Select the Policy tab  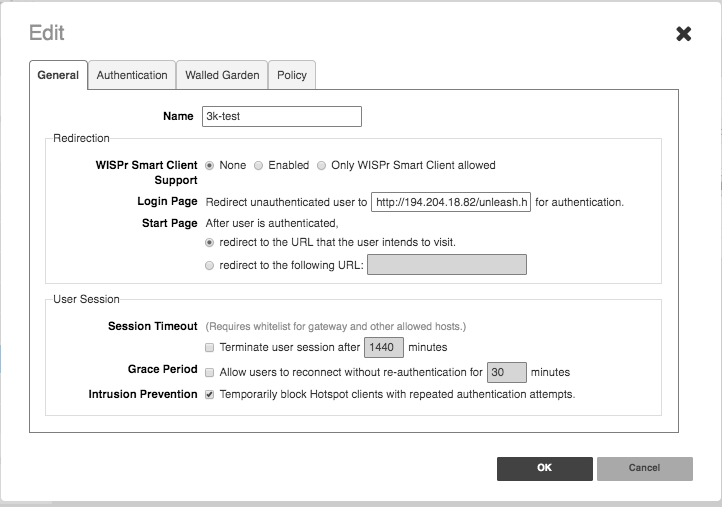(x=292, y=75)
